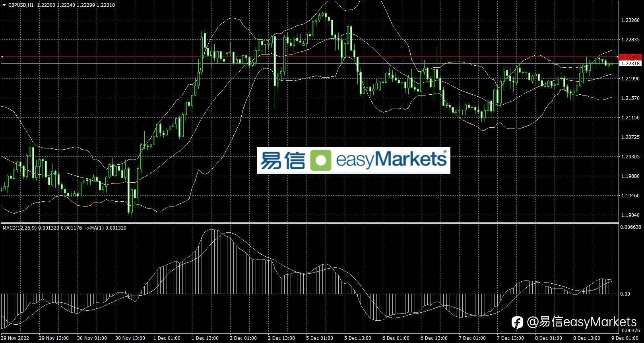Image resolution: width=644 pixels, height=343 pixels.
Task: Click the 1.21150 price axis label
Action: point(630,118)
